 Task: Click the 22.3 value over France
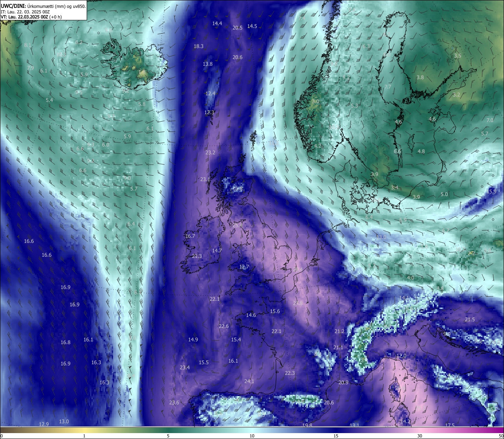coord(290,373)
